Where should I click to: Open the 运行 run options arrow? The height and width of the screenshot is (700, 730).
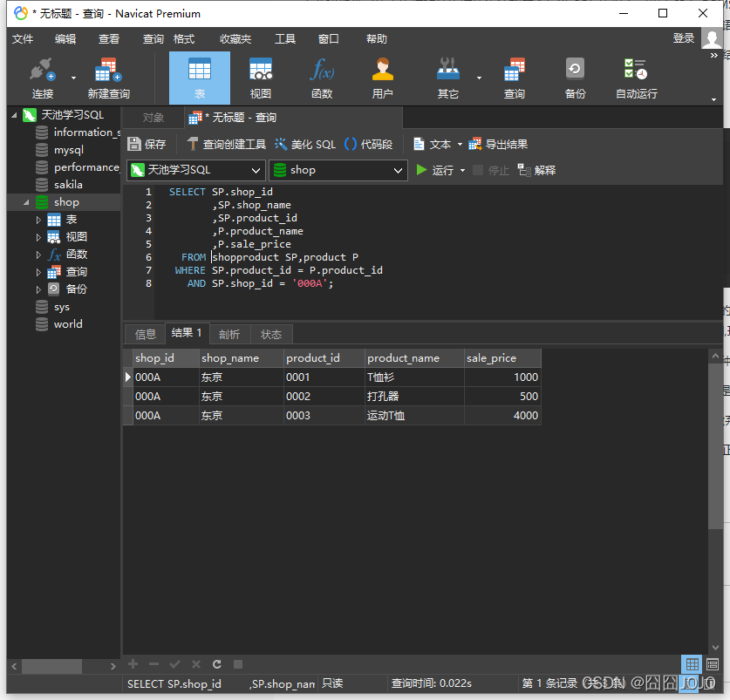coord(462,170)
